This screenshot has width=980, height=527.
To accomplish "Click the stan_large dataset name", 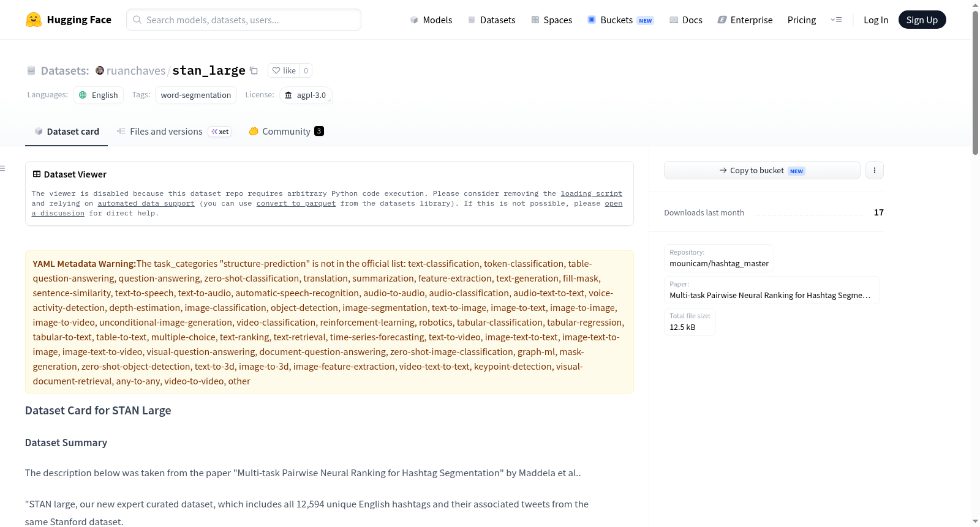I will tap(209, 70).
